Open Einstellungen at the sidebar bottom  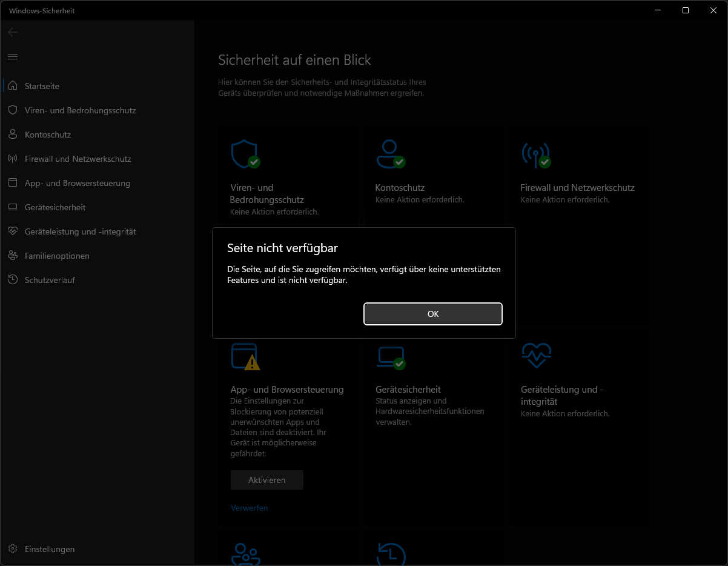pos(97,549)
